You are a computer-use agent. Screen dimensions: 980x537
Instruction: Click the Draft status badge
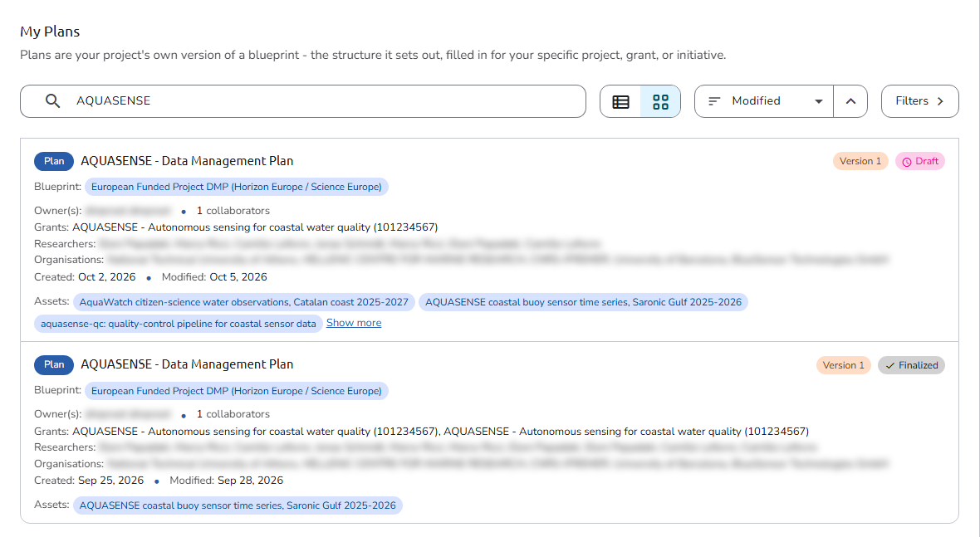click(920, 161)
